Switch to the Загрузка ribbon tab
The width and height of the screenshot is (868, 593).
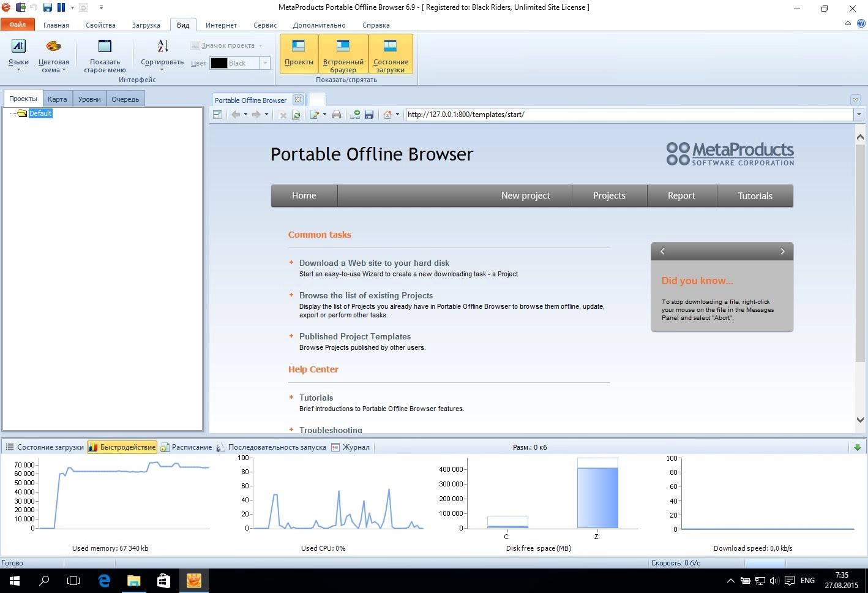tap(146, 25)
